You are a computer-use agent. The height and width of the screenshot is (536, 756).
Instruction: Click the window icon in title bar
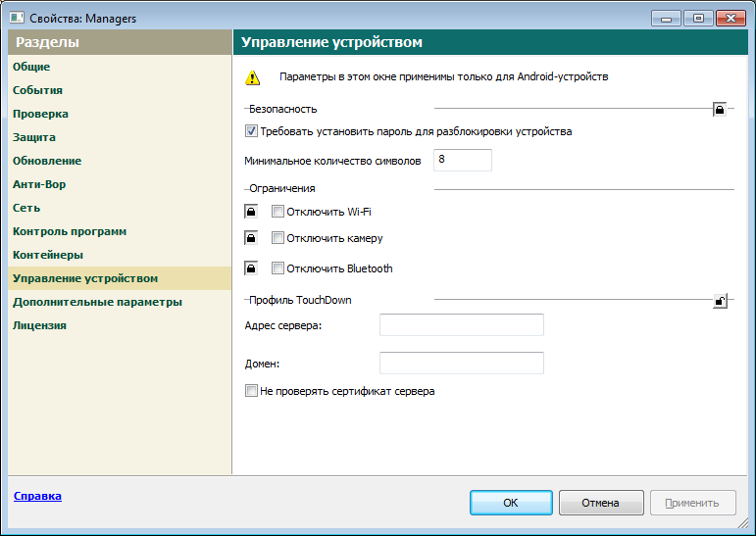pos(17,18)
